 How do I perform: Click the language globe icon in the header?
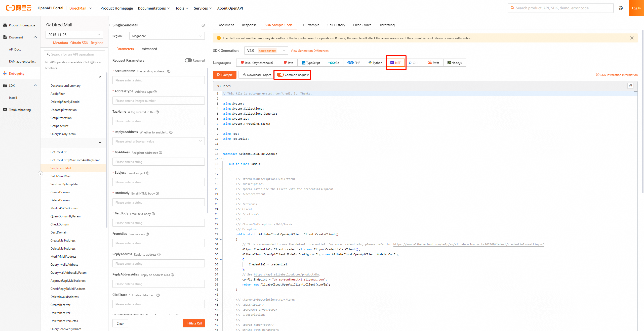621,8
